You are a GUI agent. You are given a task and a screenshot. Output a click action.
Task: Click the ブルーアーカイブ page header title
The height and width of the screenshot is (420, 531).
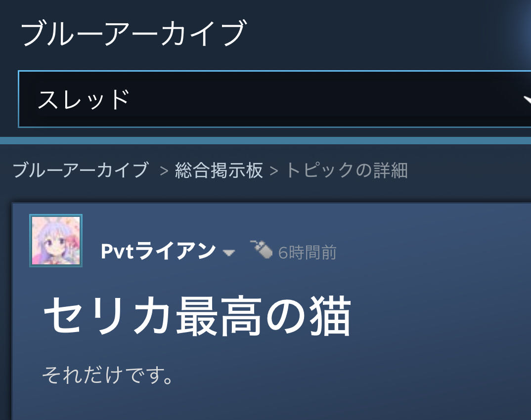(133, 33)
